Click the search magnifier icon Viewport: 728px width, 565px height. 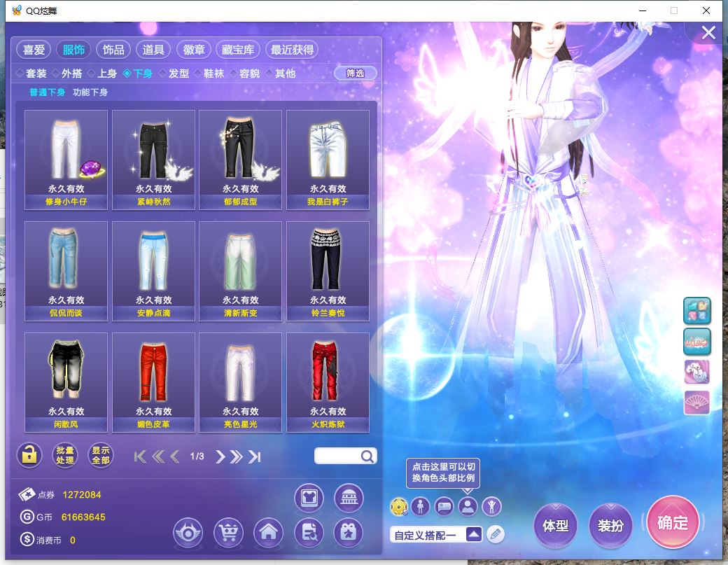pos(367,456)
